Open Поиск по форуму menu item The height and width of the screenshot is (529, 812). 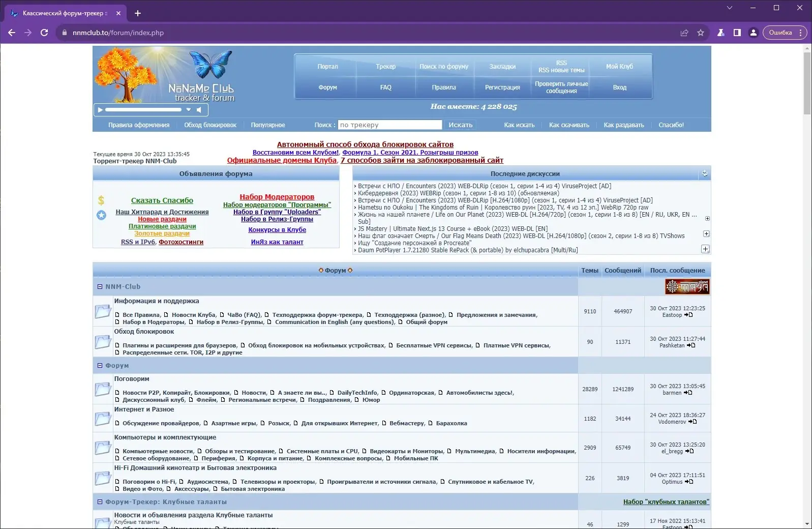(444, 67)
